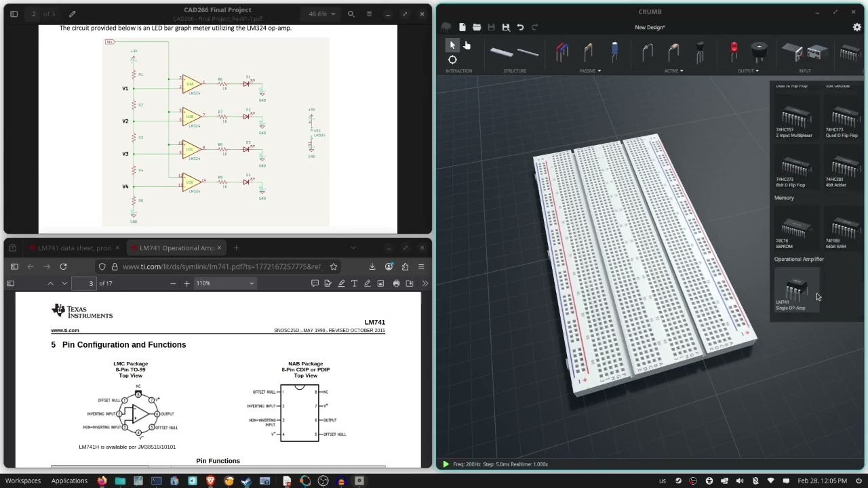This screenshot has height=488, width=868.
Task: Open the 110% zoom dropdown in browser PDF
Action: click(225, 283)
